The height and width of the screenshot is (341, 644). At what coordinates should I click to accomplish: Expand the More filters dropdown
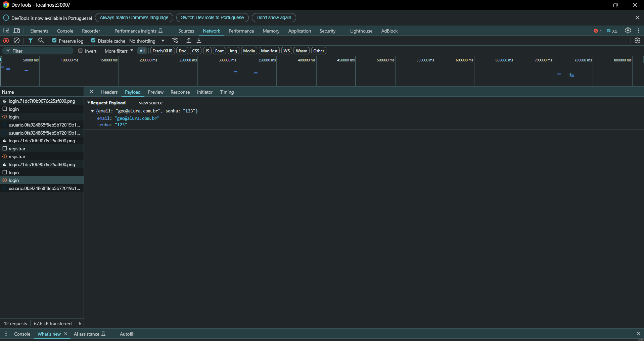pyautogui.click(x=119, y=51)
